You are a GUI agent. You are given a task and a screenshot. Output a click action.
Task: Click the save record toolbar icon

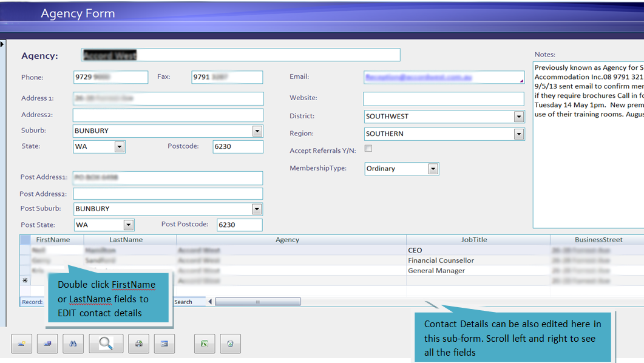pyautogui.click(x=47, y=344)
